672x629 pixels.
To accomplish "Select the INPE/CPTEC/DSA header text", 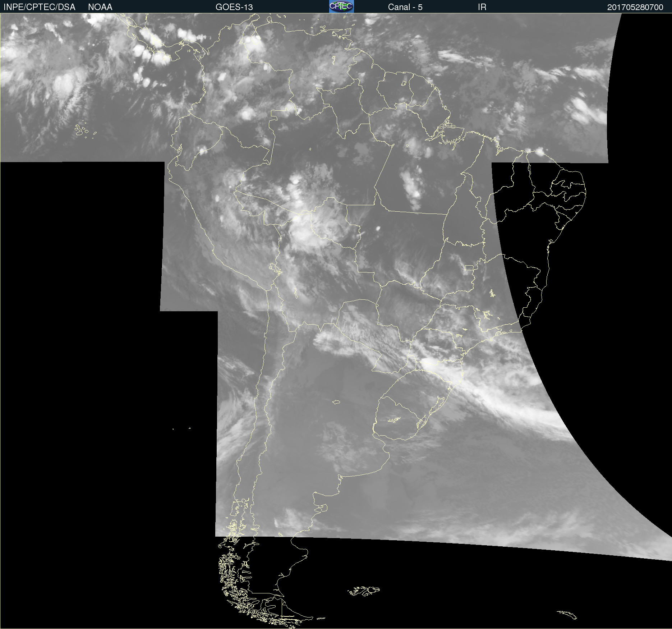I will coord(40,7).
